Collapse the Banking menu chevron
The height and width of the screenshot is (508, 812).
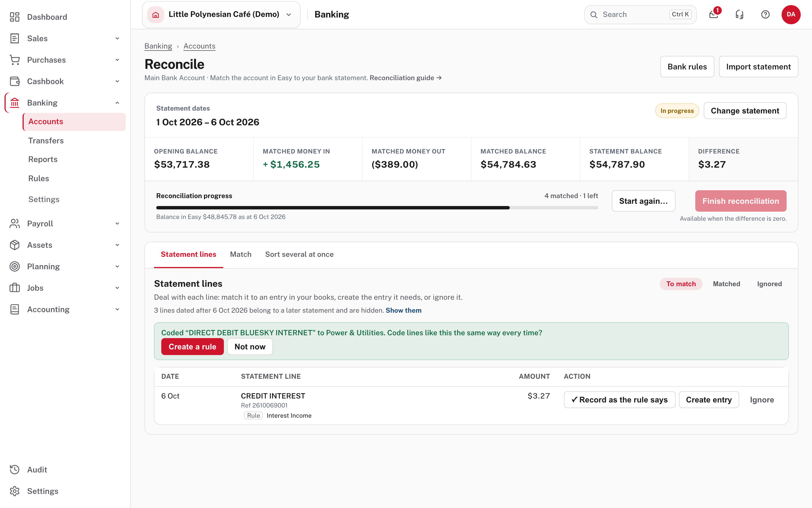tap(117, 103)
